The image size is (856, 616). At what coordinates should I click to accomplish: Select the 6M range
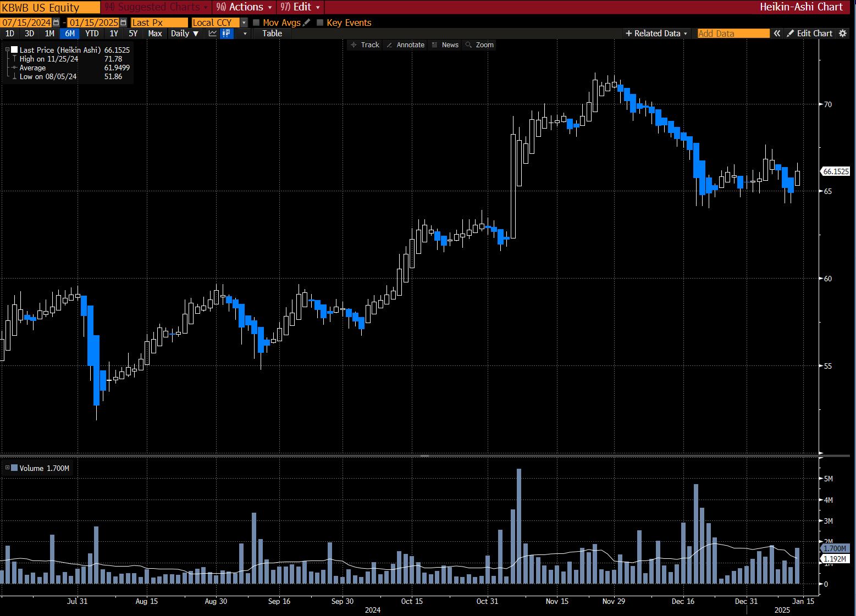70,34
